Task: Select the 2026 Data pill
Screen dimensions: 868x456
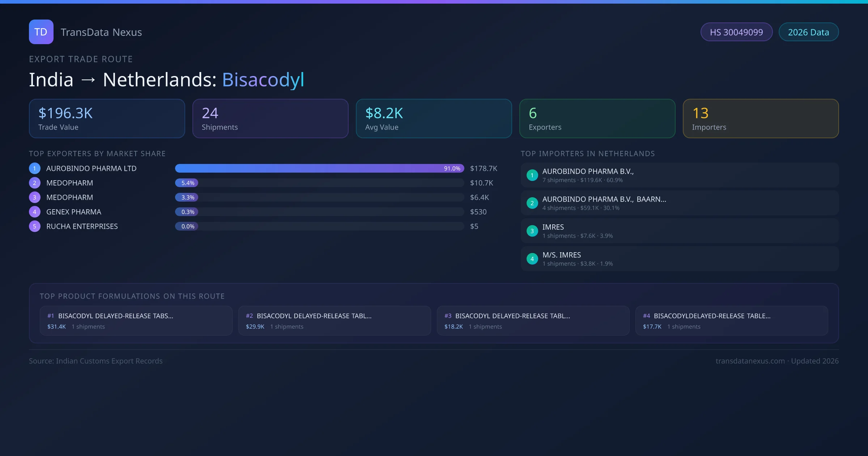Action: coord(808,32)
